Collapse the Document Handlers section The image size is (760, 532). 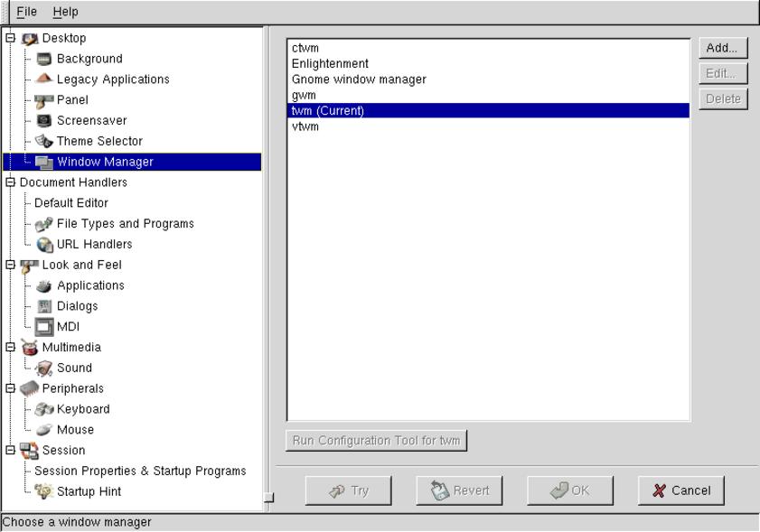pos(11,182)
